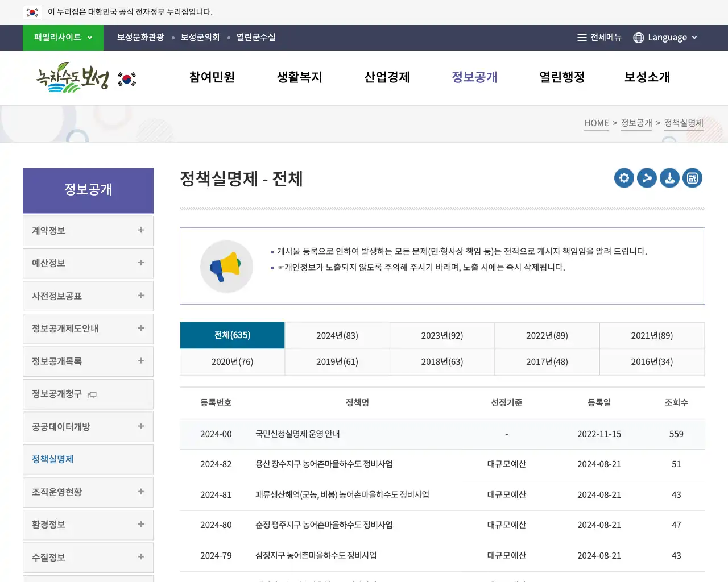Click registration number 2024-79
The image size is (728, 582).
pyautogui.click(x=216, y=556)
